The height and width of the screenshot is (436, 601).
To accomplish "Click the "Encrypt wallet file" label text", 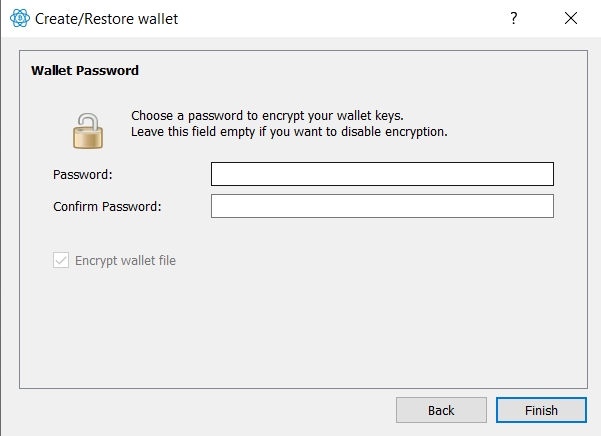I will (x=125, y=261).
